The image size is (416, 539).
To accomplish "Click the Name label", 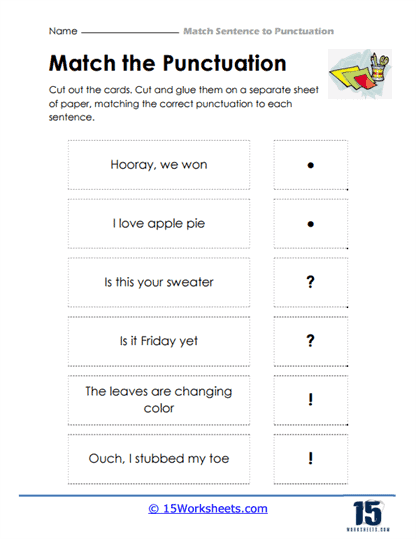I will (x=63, y=31).
